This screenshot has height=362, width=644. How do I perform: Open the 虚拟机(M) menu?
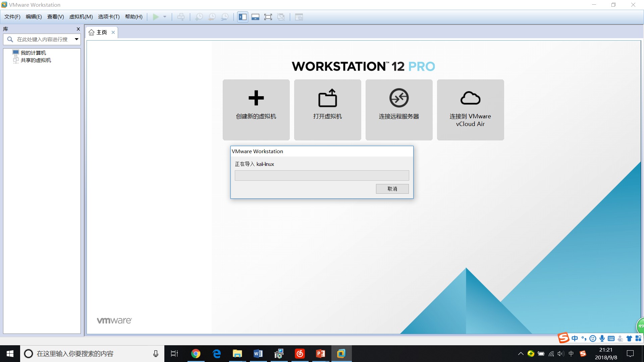tap(81, 17)
